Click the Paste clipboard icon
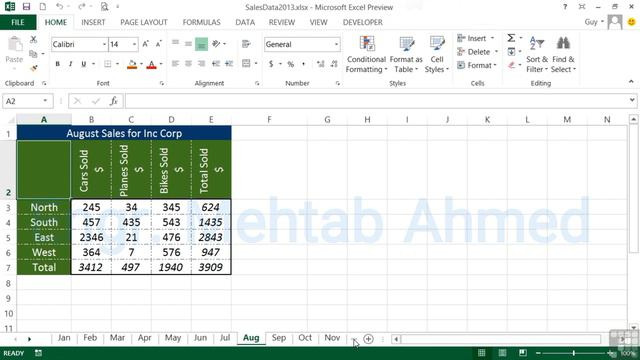Image resolution: width=640 pixels, height=360 pixels. [14, 44]
